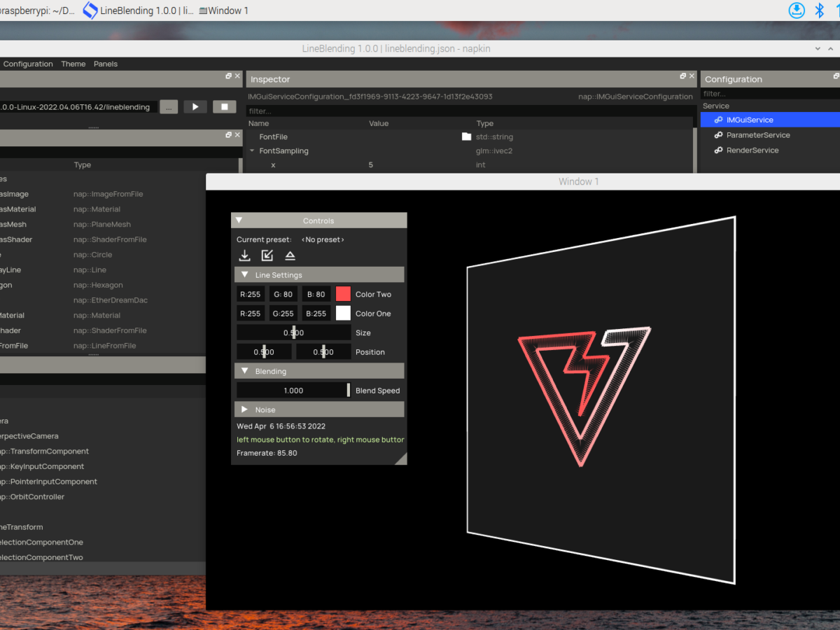Viewport: 840px width, 630px height.
Task: Collapse the Controls window with the triangle
Action: (x=239, y=220)
